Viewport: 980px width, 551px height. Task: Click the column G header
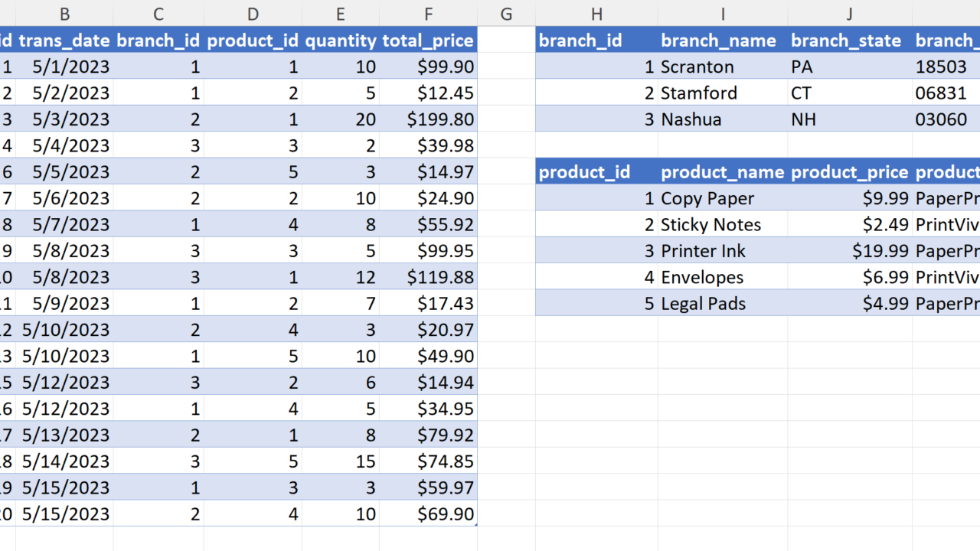click(506, 13)
